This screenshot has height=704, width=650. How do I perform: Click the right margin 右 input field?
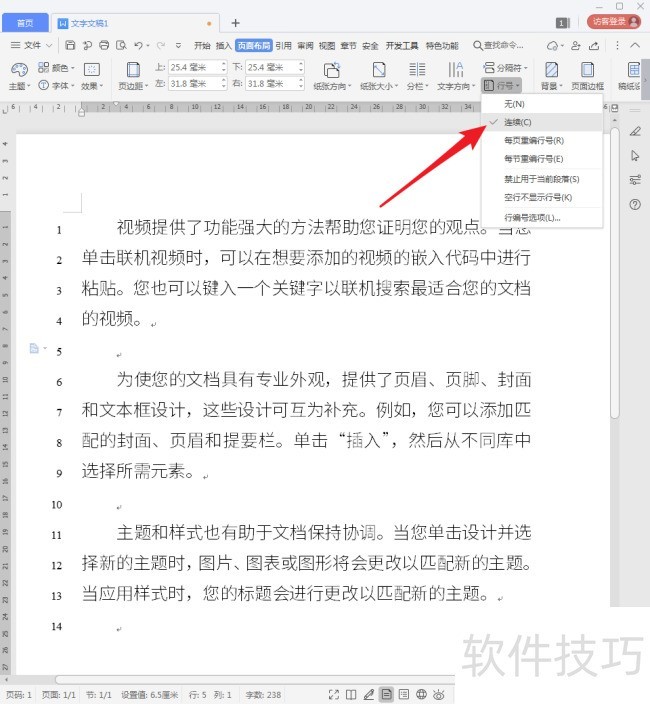pyautogui.click(x=275, y=84)
